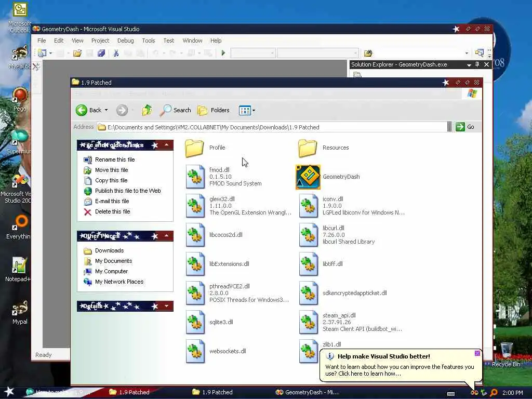532x399 pixels.
Task: Select the libExtensions.dll file icon
Action: [x=195, y=264]
